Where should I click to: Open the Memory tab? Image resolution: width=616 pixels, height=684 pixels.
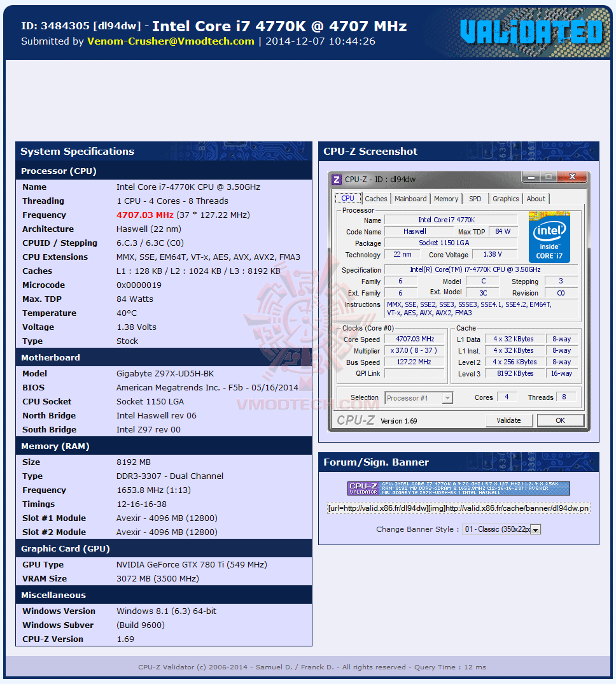(446, 199)
